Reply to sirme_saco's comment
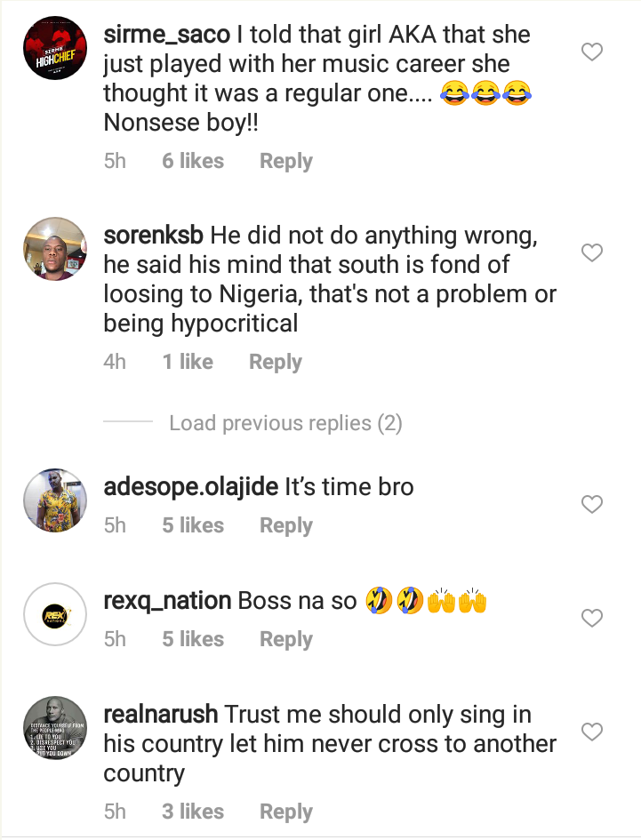The height and width of the screenshot is (840, 641). [285, 162]
